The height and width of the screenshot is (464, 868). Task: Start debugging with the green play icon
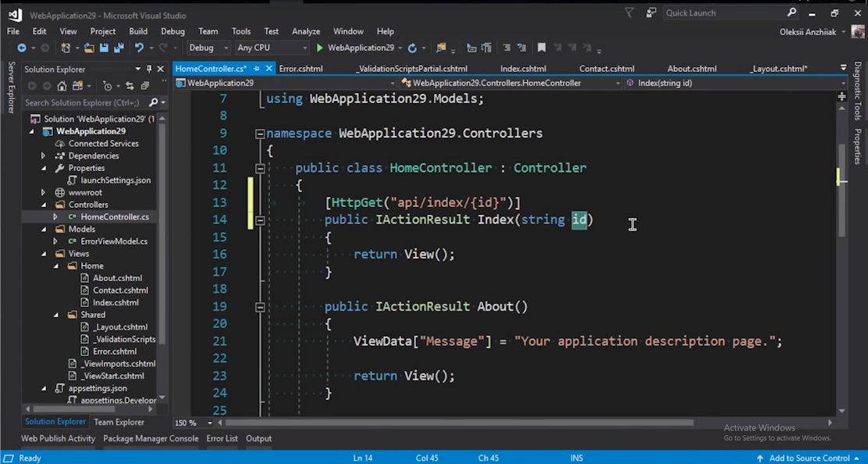pos(319,48)
